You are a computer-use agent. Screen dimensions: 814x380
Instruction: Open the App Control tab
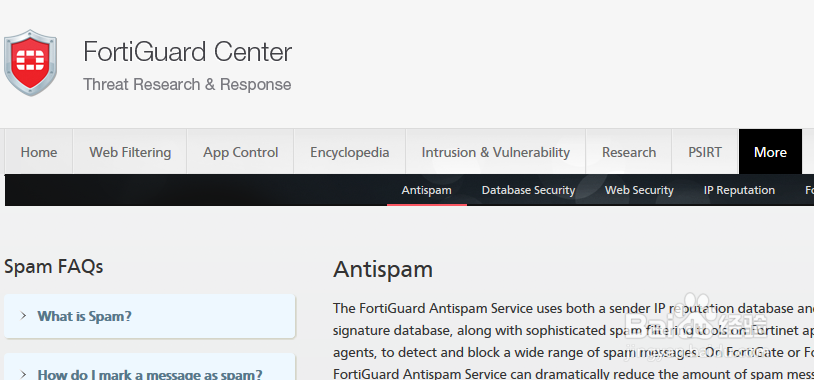[240, 152]
